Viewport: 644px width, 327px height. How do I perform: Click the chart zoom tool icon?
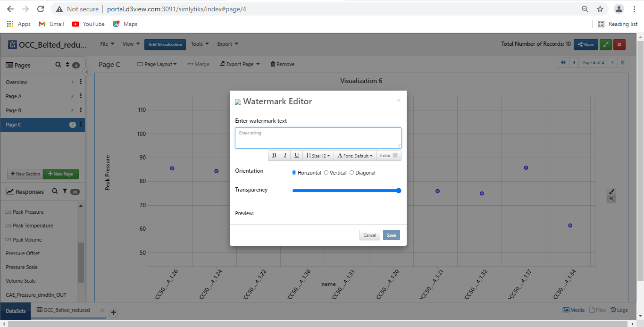[x=611, y=199]
